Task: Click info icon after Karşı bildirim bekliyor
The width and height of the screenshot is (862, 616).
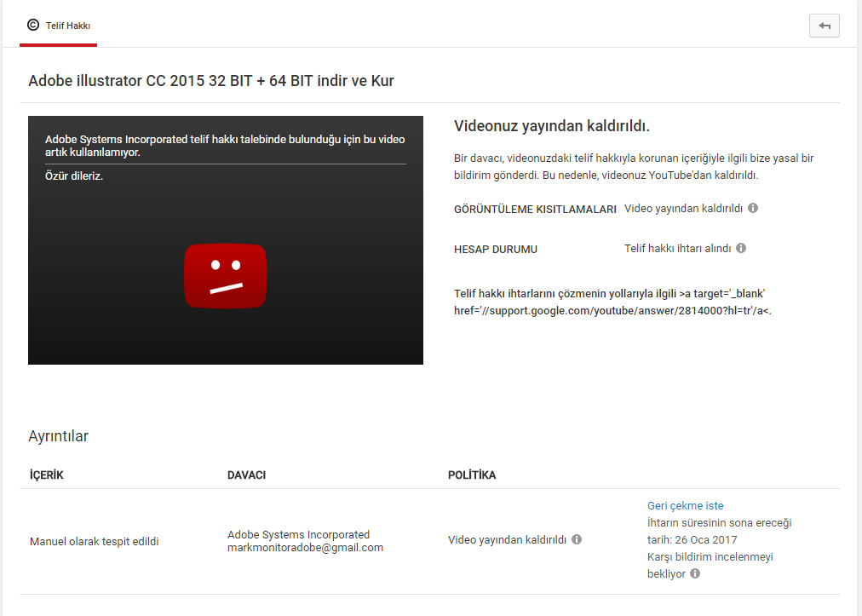Action: click(x=695, y=573)
